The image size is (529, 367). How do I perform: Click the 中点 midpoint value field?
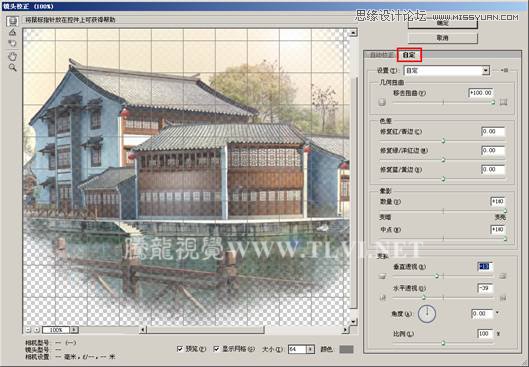498,230
